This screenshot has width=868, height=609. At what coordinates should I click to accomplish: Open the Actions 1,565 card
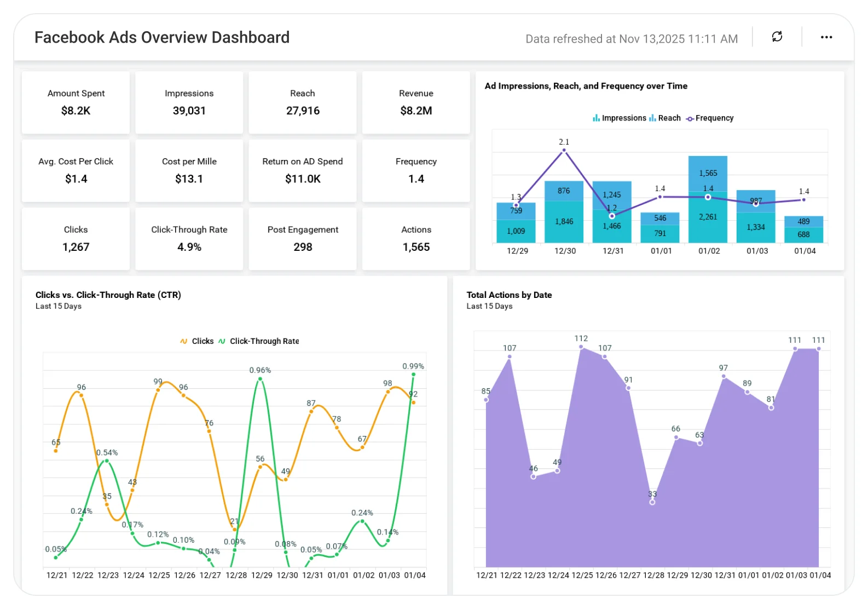pos(416,239)
